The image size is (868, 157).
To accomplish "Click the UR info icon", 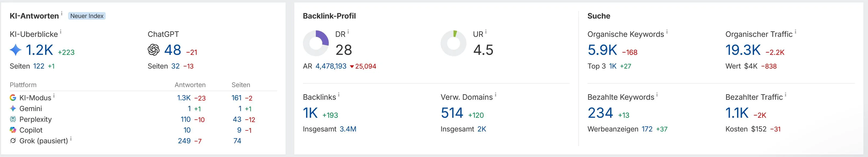I will [486, 32].
